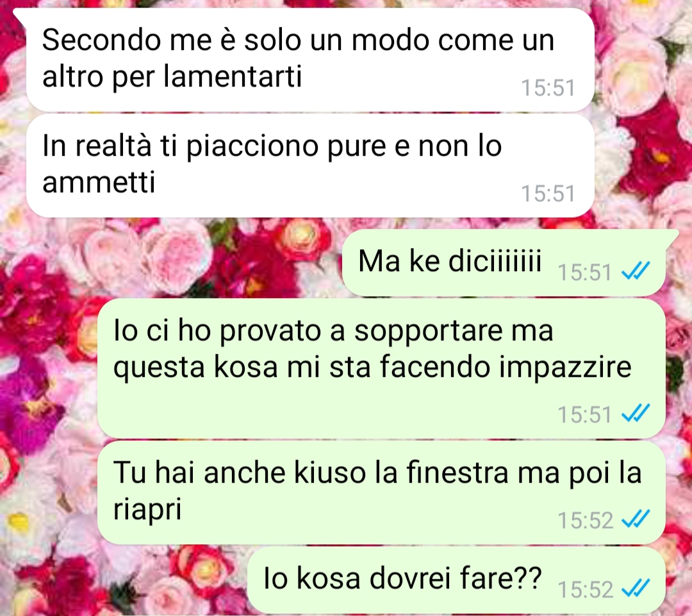Click the 15:52 timestamp beside 'Io kosa dovrei fare??'
Screen dimensions: 692x616
(585, 590)
